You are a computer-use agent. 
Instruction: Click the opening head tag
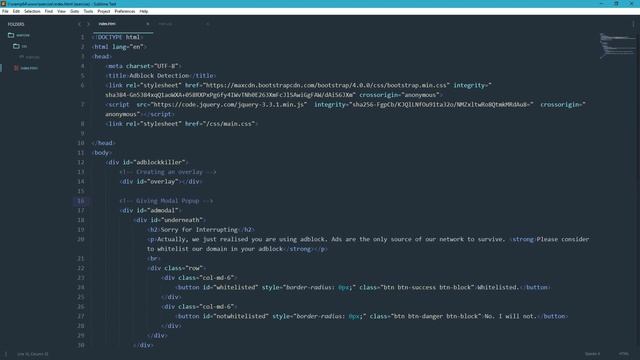(102, 56)
